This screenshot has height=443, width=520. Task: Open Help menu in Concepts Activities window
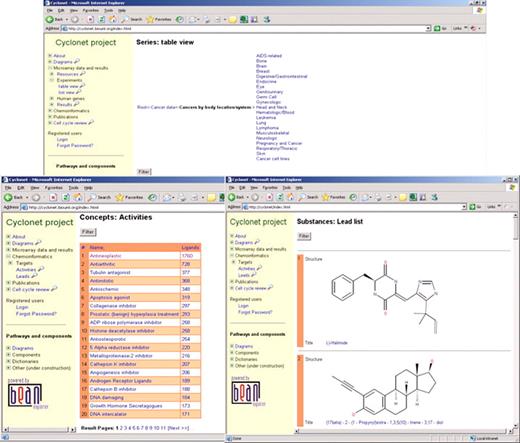click(x=88, y=188)
